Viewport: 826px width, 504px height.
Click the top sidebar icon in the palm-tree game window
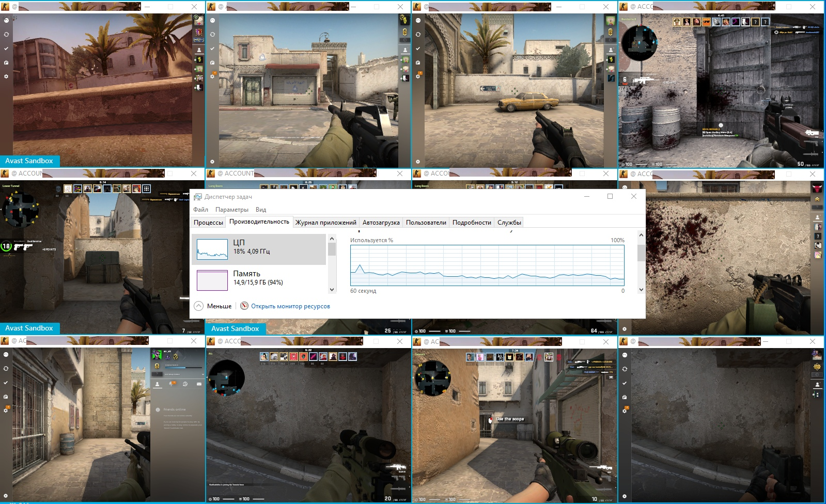[x=6, y=20]
